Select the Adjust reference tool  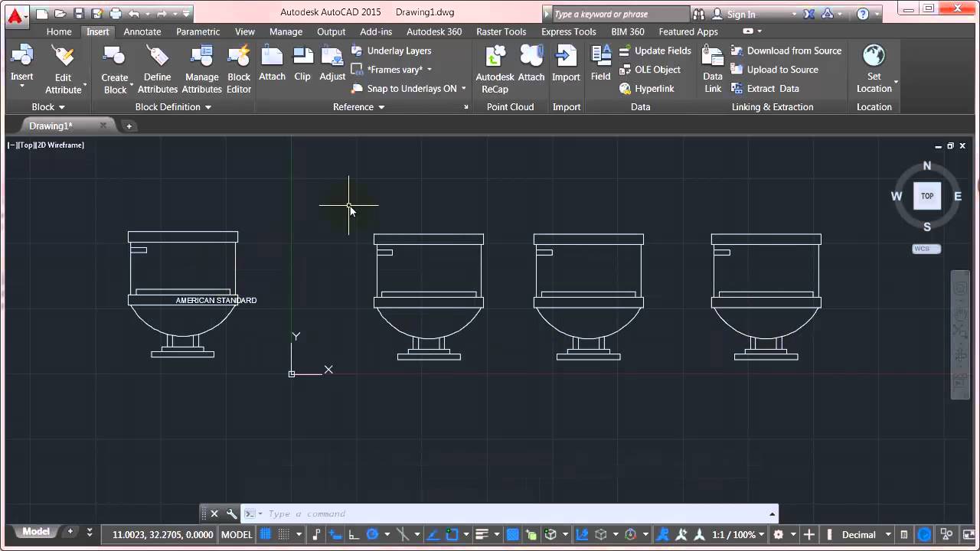[332, 63]
